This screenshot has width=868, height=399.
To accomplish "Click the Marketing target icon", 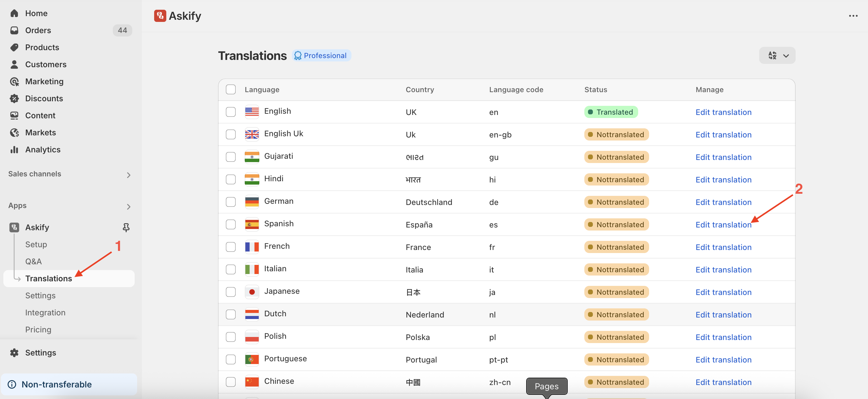I will (14, 82).
